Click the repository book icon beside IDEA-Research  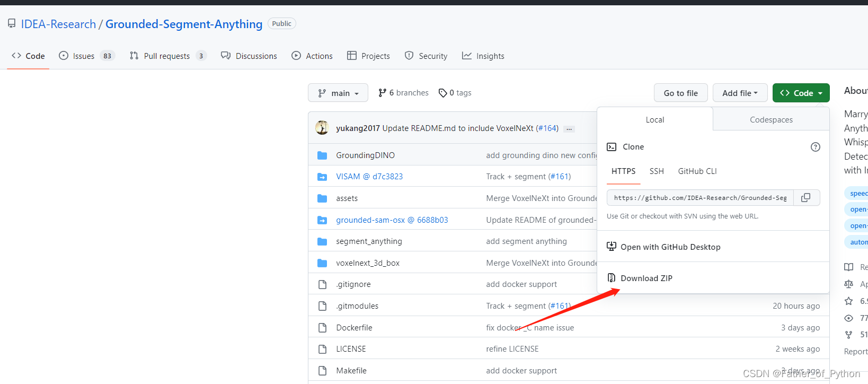click(x=12, y=23)
